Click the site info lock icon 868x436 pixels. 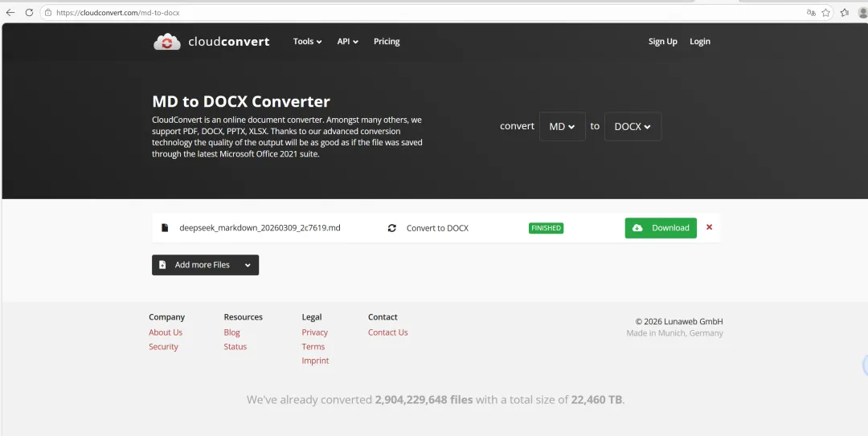(x=48, y=13)
